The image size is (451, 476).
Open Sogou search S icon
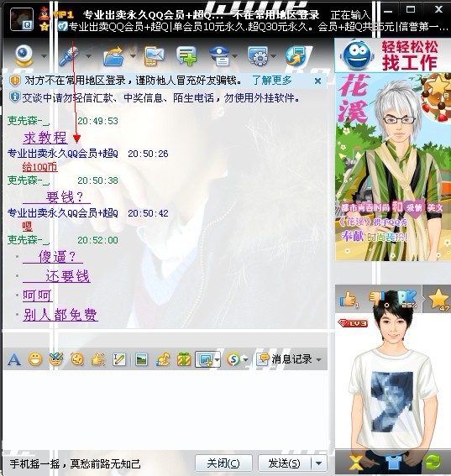coord(233,359)
